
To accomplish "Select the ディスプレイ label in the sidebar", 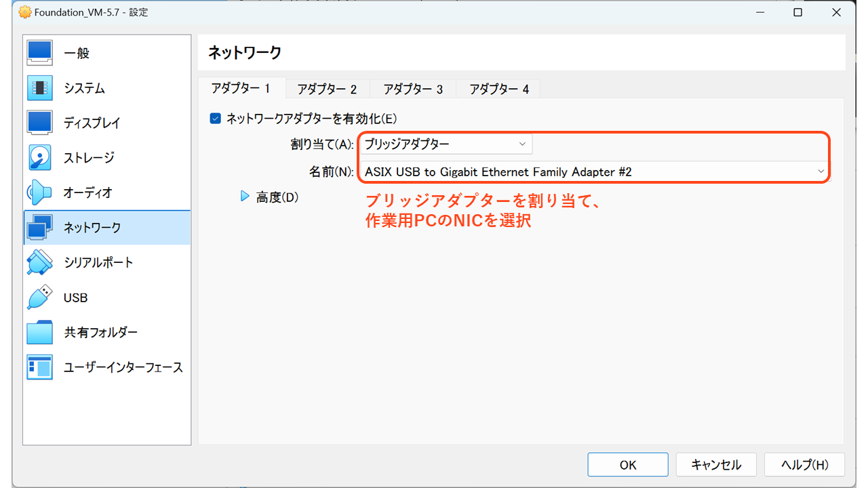I will pos(92,123).
